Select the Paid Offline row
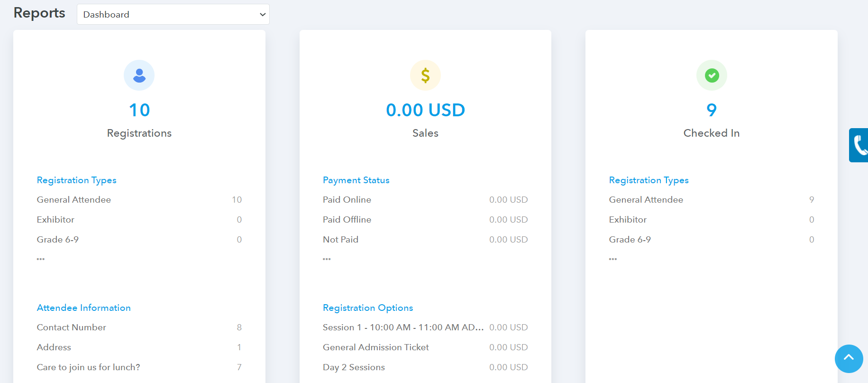Image resolution: width=868 pixels, height=383 pixels. [x=425, y=220]
